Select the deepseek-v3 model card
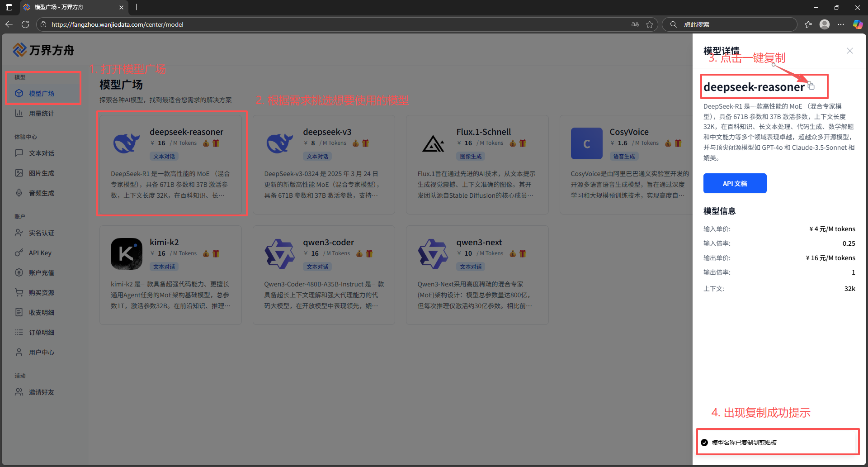868x467 pixels. pos(324,165)
